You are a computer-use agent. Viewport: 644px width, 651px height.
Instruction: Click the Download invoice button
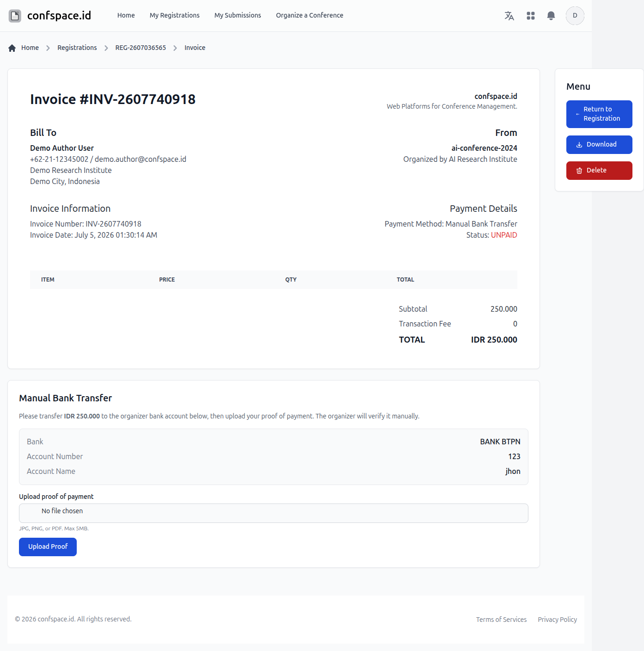(x=599, y=145)
